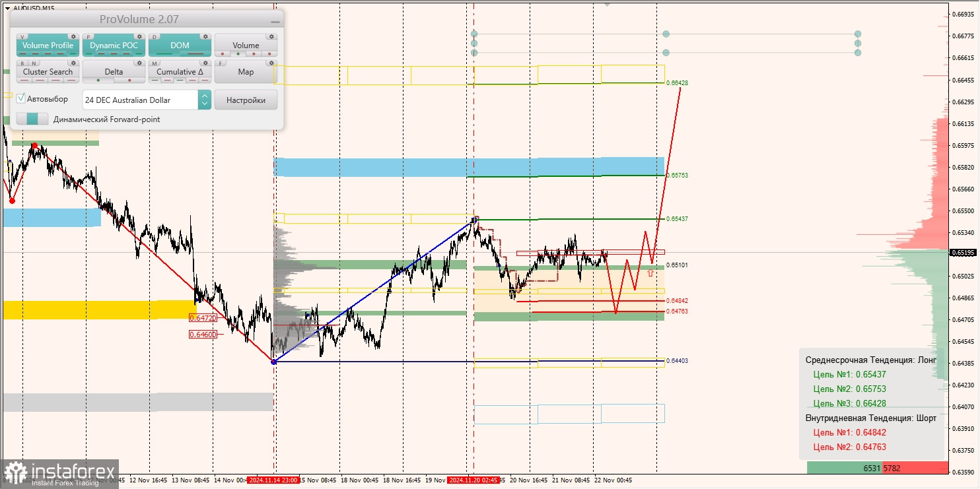Toggle the Dynamic POC module
Screen dimensions: 980x489
point(114,46)
